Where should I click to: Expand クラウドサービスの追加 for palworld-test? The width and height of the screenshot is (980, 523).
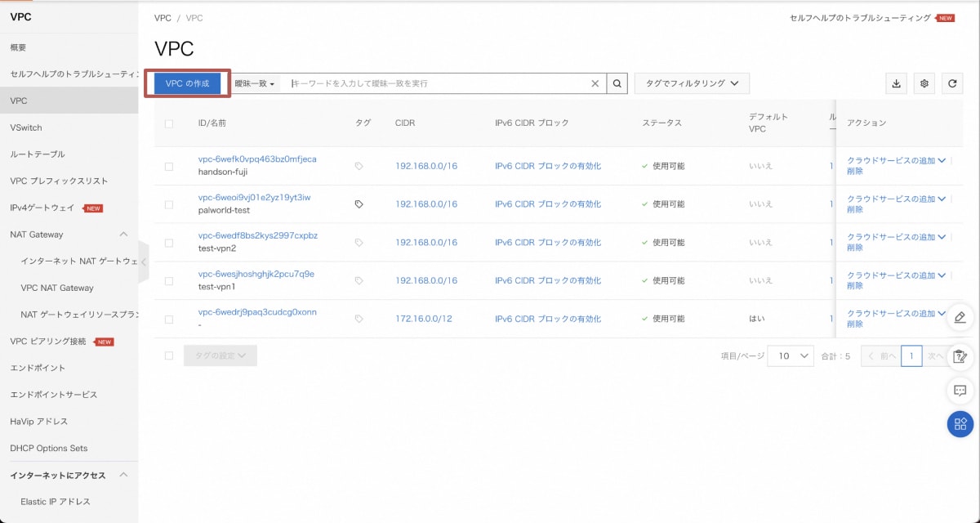pos(897,199)
